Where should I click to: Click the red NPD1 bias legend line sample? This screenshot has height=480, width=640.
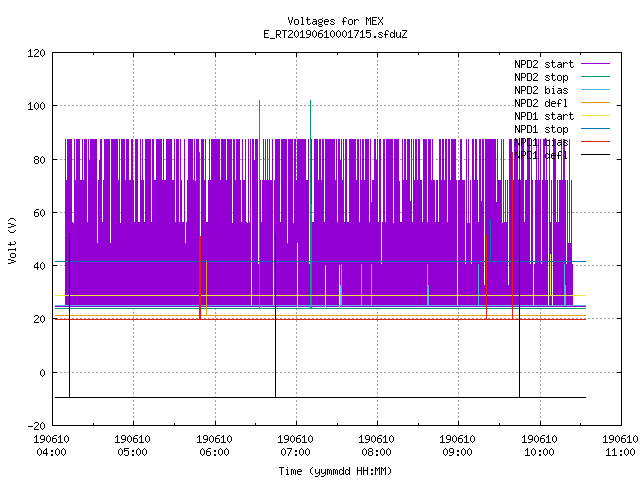click(595, 142)
